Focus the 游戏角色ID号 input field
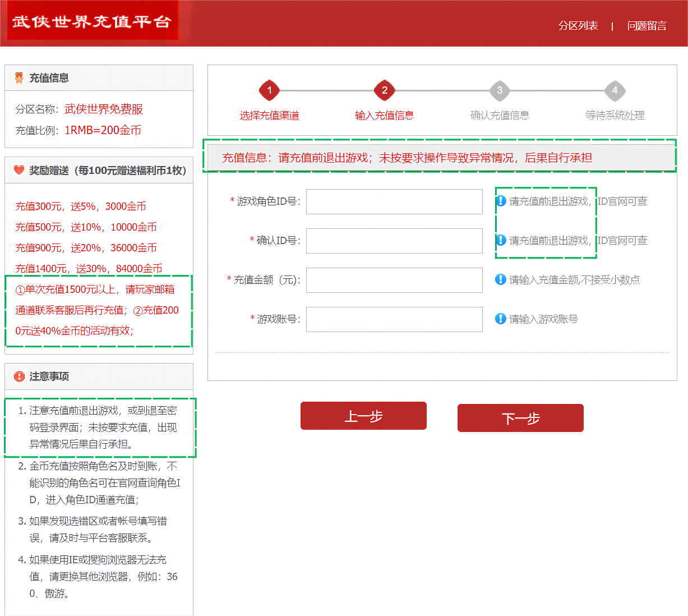Screen dimensions: 688x616 (394, 201)
